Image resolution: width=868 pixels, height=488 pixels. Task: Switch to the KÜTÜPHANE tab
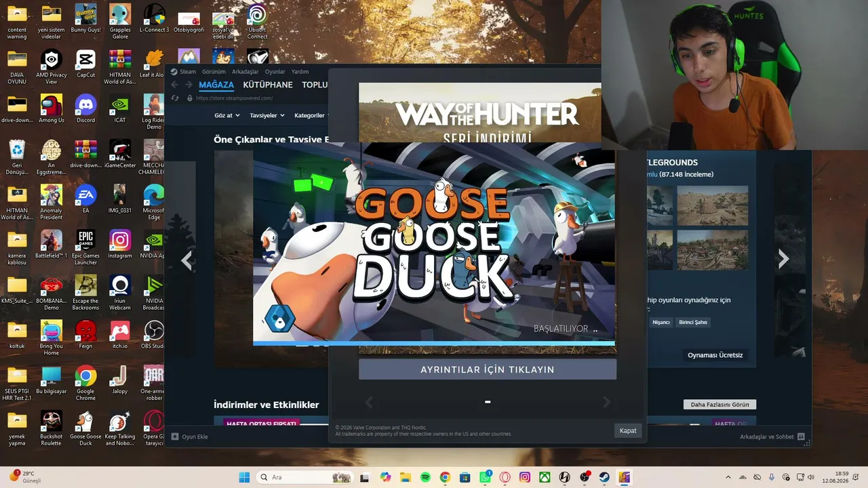click(x=268, y=85)
